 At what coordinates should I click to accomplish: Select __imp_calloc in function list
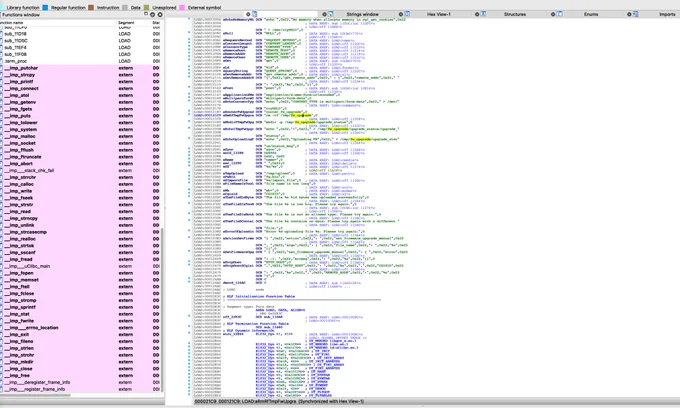[x=80, y=184]
